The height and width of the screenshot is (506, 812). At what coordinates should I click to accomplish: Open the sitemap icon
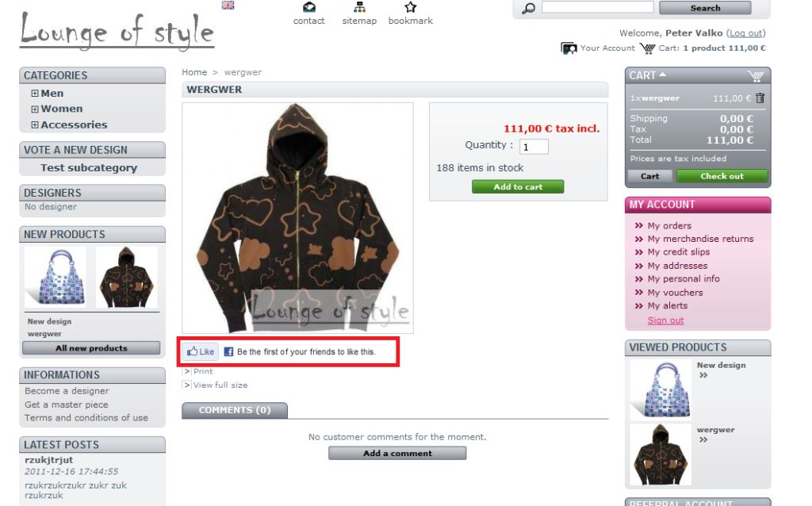click(x=359, y=7)
